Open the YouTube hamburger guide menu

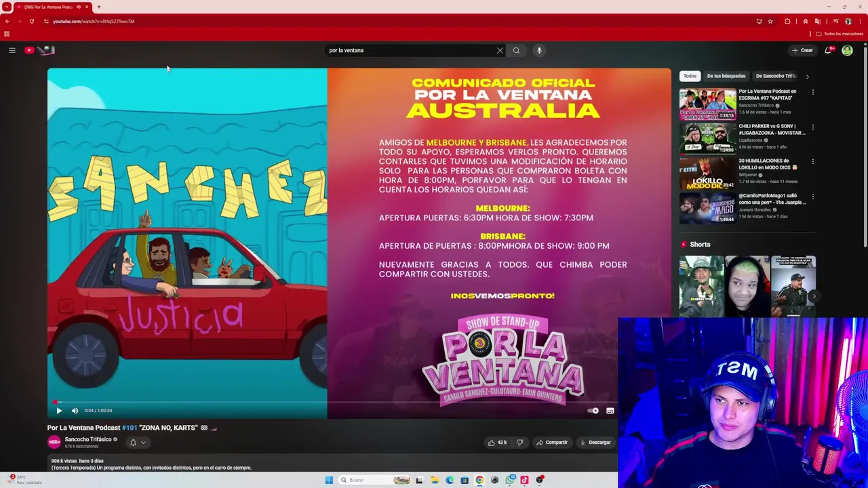click(12, 50)
